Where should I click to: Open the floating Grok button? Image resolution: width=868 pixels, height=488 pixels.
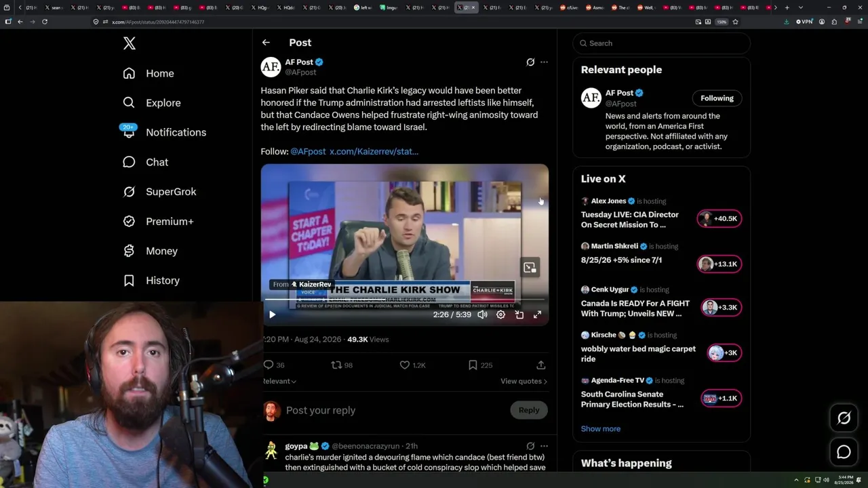coord(844,418)
